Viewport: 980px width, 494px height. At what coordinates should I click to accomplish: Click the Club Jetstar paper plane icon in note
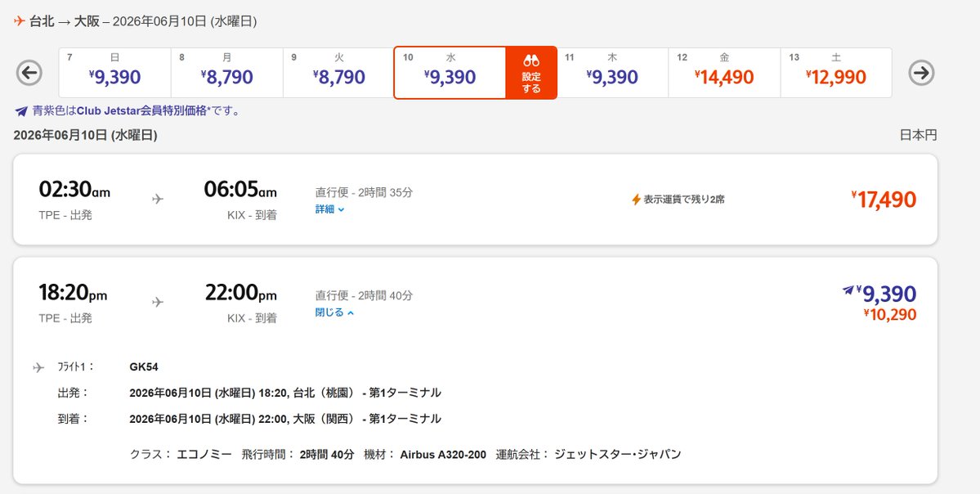click(x=22, y=111)
